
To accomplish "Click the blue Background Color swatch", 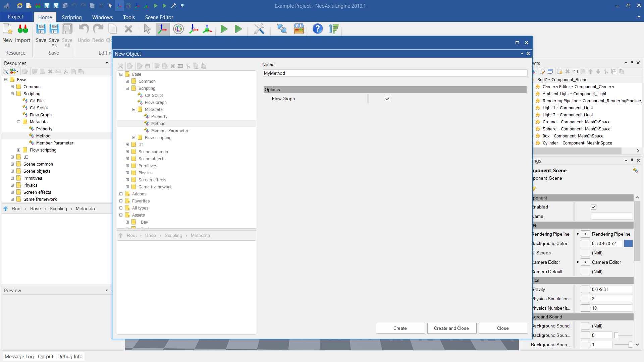I will point(628,243).
